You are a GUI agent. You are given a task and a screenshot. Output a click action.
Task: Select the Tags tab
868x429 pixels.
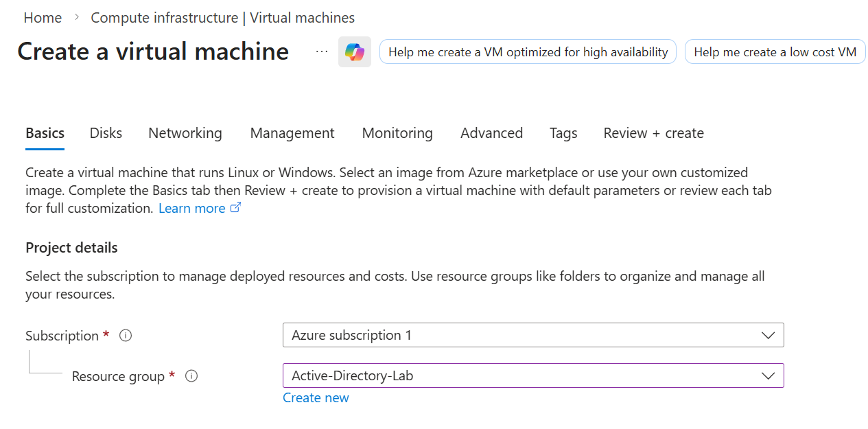click(x=563, y=133)
